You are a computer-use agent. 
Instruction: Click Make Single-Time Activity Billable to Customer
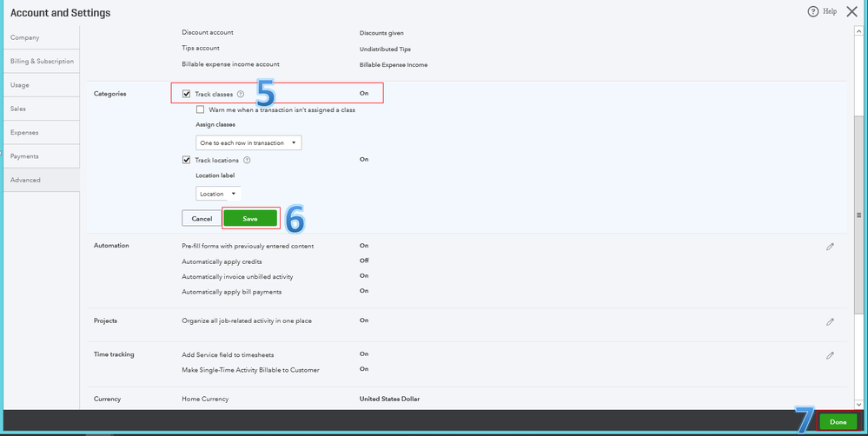click(x=250, y=370)
